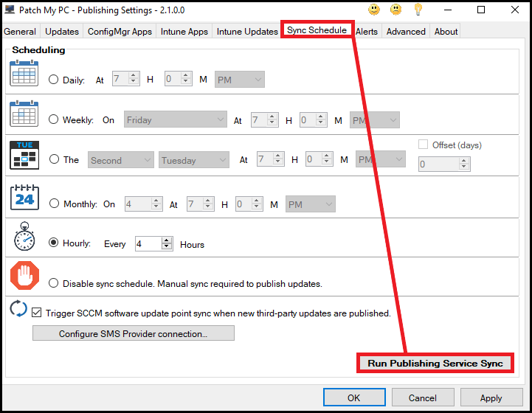Enable the Offset (days) checkbox
Image resolution: width=532 pixels, height=413 pixels.
(x=423, y=145)
